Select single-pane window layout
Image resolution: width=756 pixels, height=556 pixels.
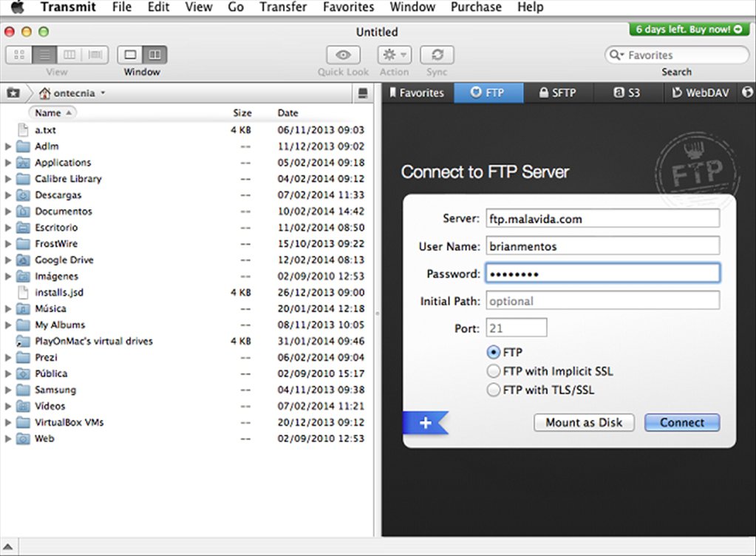click(x=130, y=55)
